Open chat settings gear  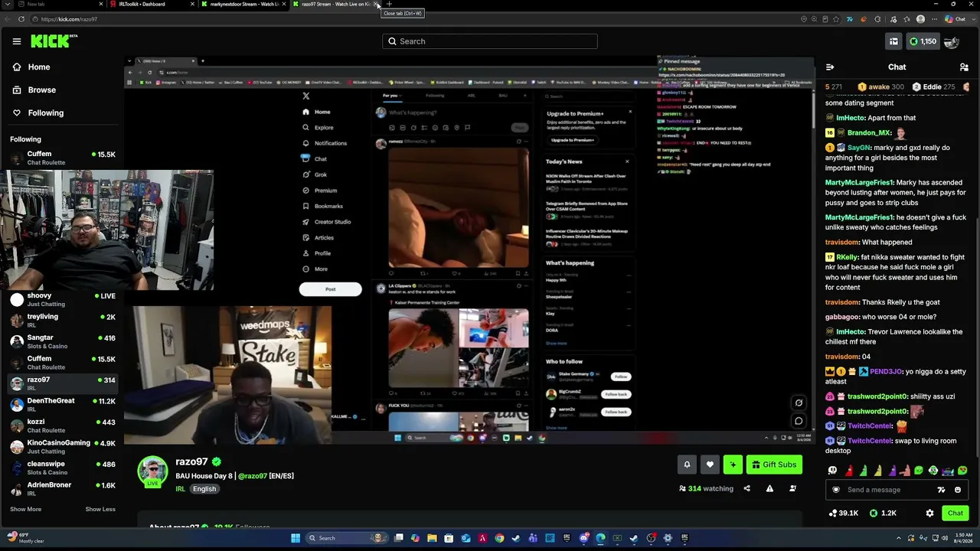(929, 514)
